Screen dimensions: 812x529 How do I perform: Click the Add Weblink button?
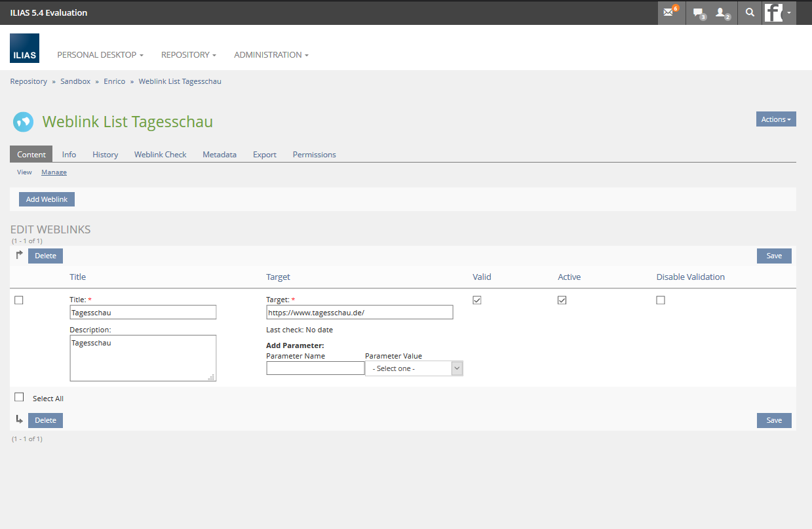pos(47,199)
